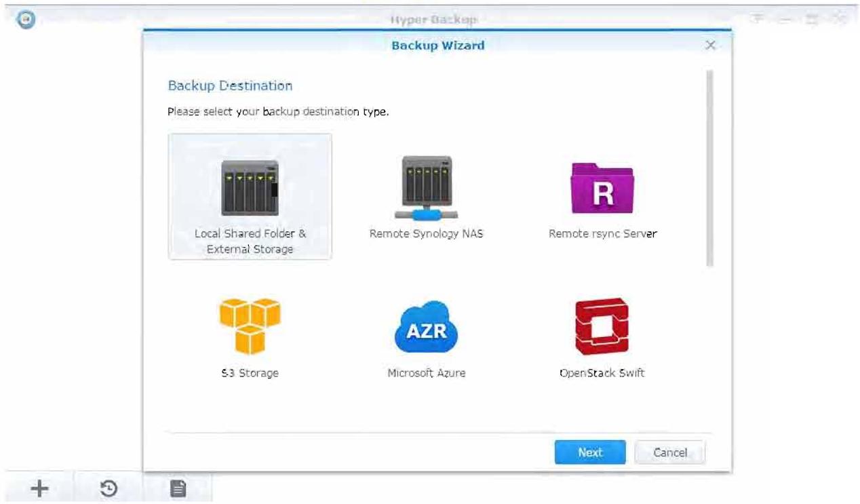Image resolution: width=860 pixels, height=504 pixels.
Task: Select the OpenStack Swift red icon
Action: coord(602,327)
